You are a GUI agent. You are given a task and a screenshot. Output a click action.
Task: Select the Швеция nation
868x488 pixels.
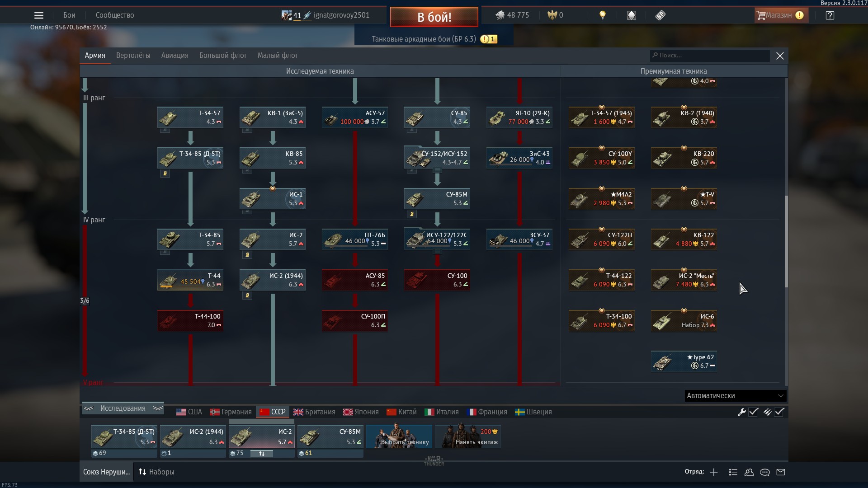(533, 412)
